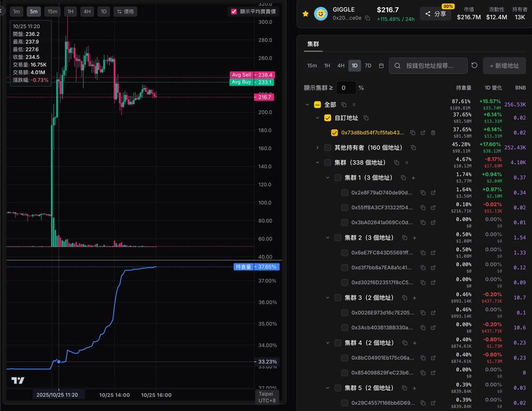Copy address 0x73d8bd54f7cf5fab43
The image size is (532, 411).
tap(413, 133)
